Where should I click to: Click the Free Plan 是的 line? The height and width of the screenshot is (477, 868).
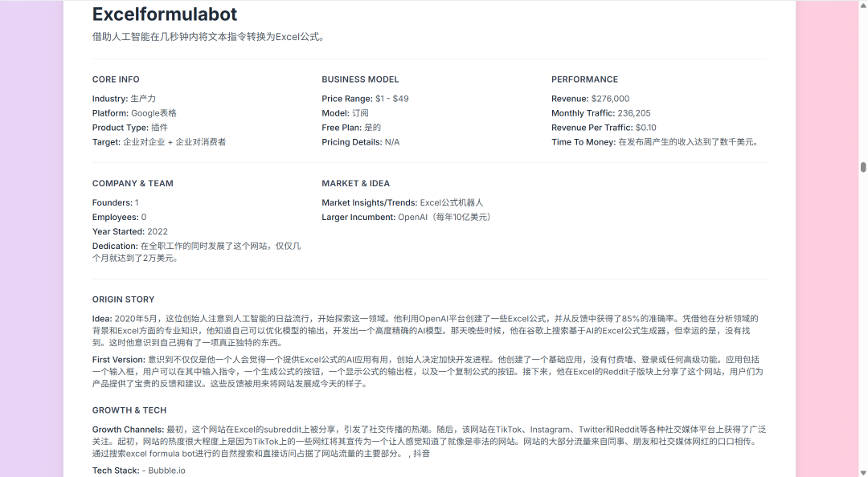[x=351, y=127]
